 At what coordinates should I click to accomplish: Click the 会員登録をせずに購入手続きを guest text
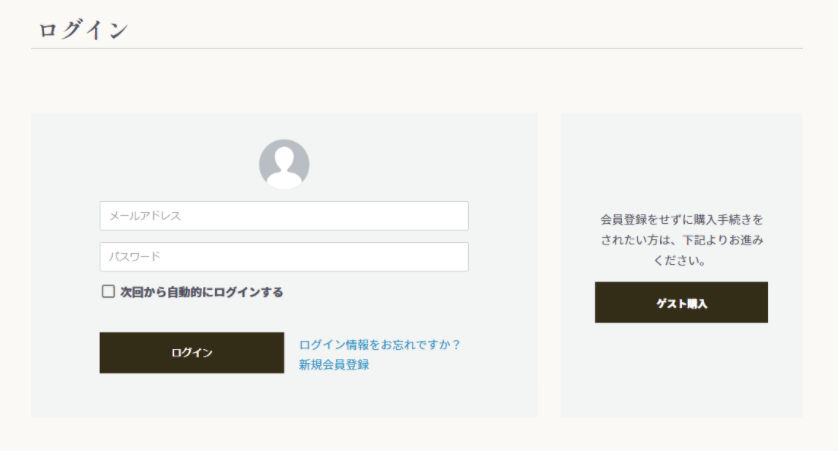[x=681, y=220]
